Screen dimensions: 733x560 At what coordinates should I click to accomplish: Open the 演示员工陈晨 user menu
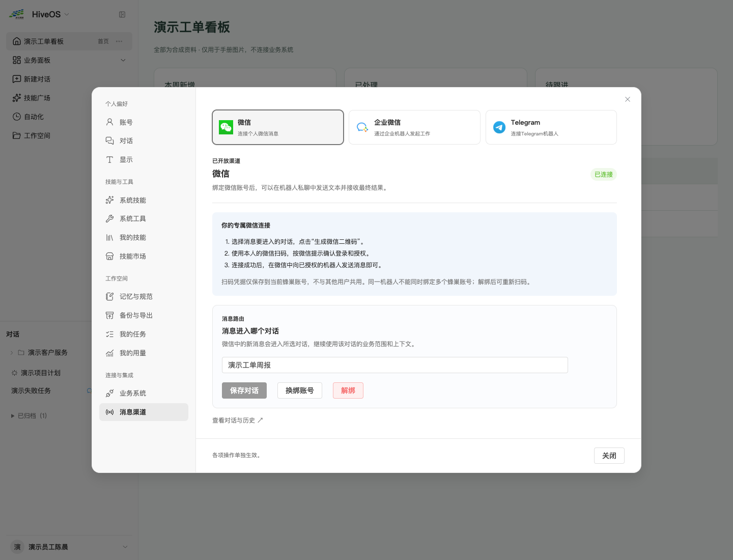pos(69,547)
